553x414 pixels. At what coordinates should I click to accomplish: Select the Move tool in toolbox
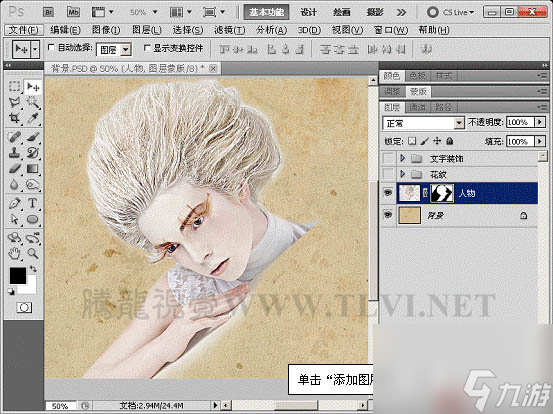33,86
